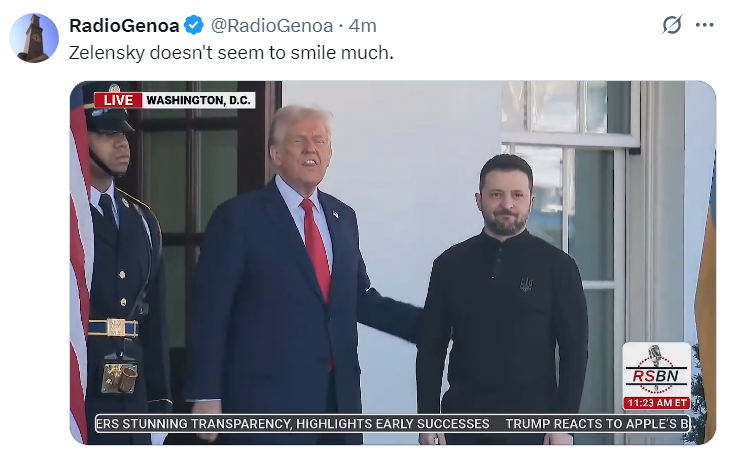Click the trident emblem on black shirt
This screenshot has height=457, width=732.
[x=526, y=284]
